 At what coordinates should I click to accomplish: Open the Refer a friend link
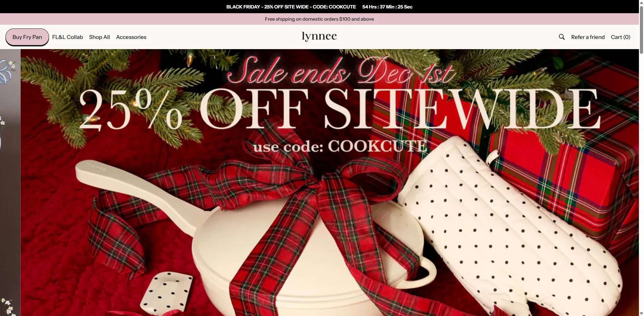coord(588,37)
